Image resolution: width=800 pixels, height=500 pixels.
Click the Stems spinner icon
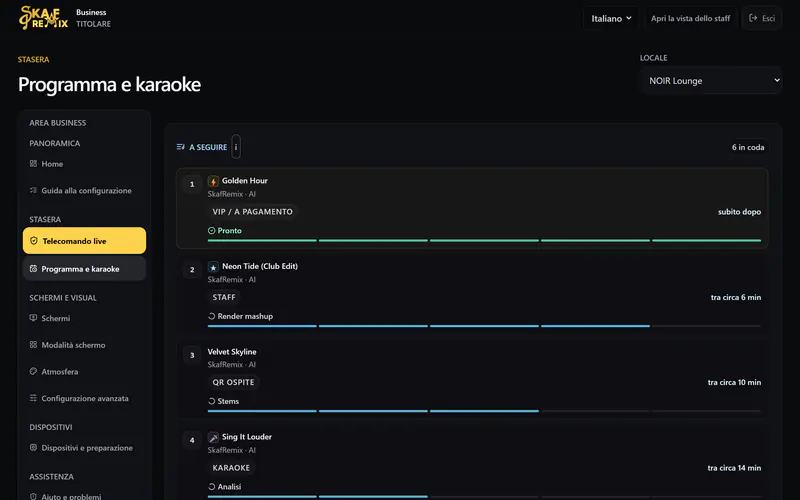tap(211, 401)
